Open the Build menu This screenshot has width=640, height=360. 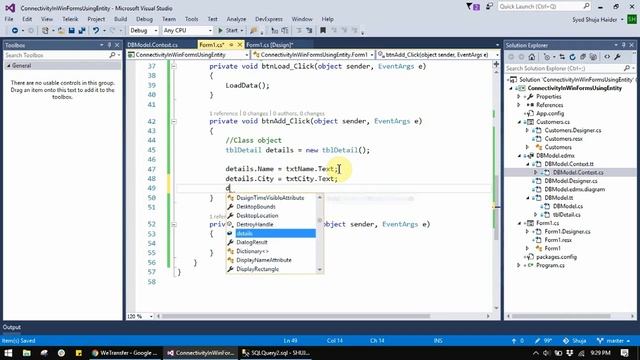(120, 19)
